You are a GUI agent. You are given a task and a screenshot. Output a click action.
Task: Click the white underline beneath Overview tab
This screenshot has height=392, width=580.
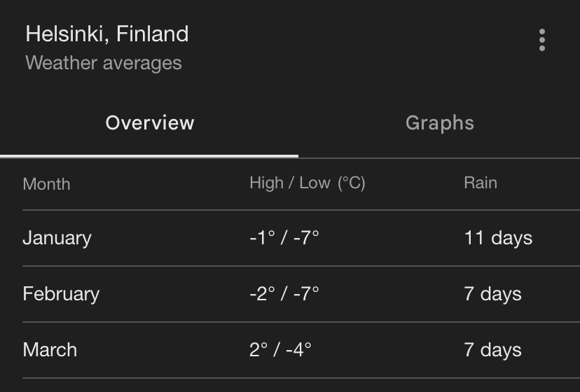pos(149,155)
